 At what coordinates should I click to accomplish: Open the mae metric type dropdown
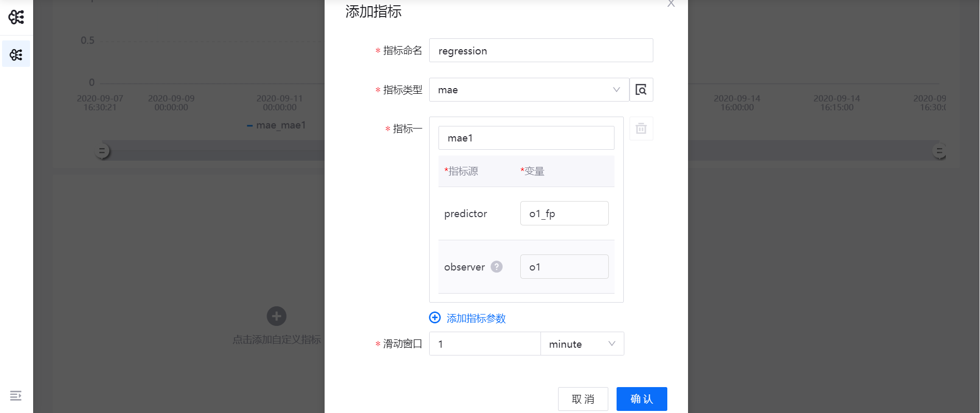529,90
